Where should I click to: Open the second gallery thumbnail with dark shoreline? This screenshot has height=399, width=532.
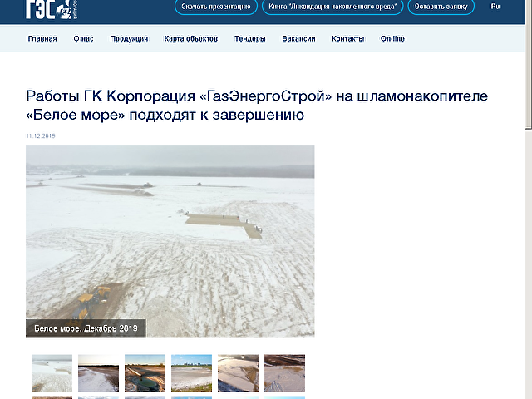click(x=98, y=373)
